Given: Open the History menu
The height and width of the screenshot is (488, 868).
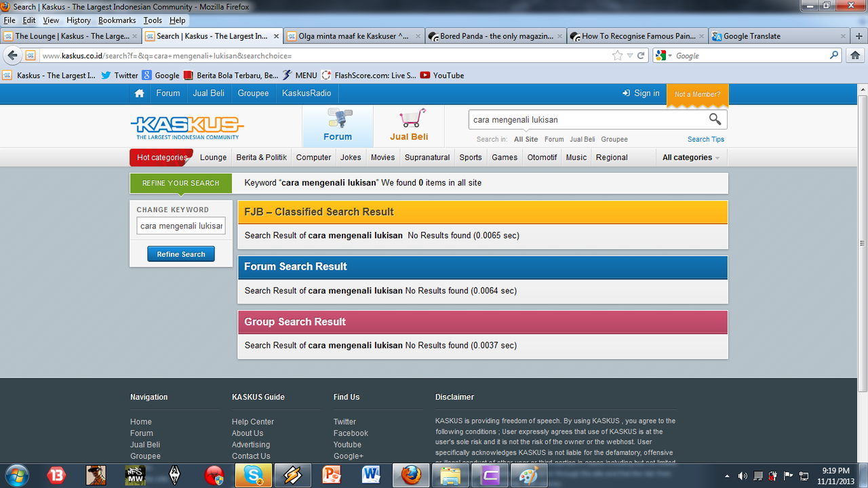Looking at the screenshot, I should click(79, 20).
